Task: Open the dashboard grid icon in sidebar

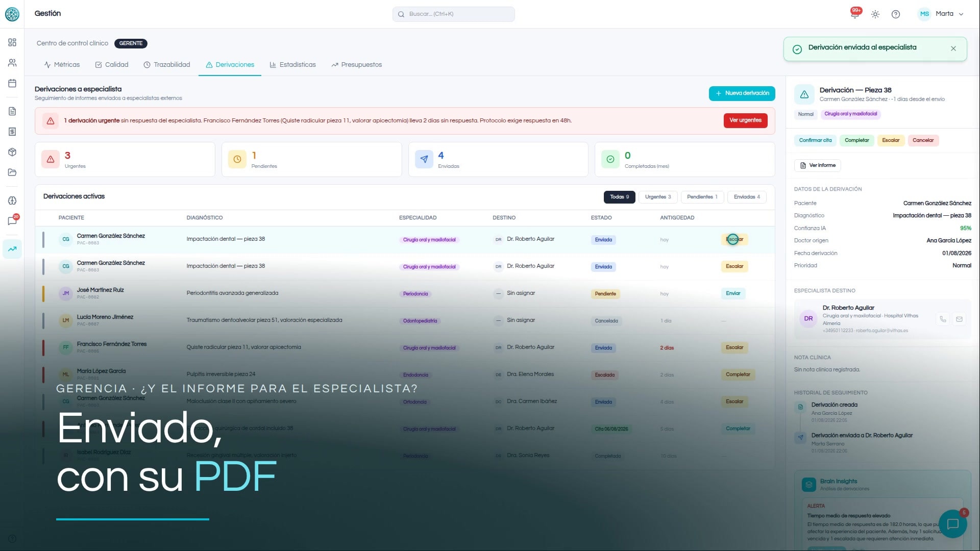Action: (12, 42)
